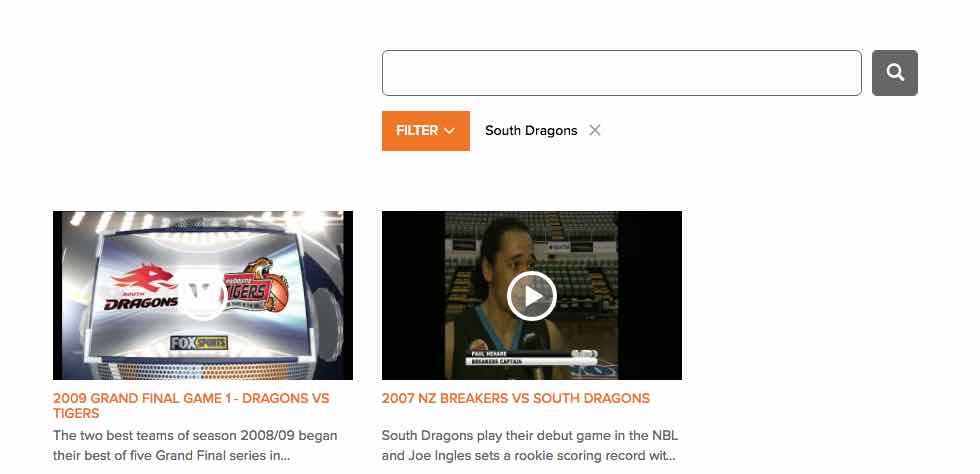This screenshot has width=980, height=474.
Task: Click the 'two best teams of season' description
Action: click(x=195, y=445)
